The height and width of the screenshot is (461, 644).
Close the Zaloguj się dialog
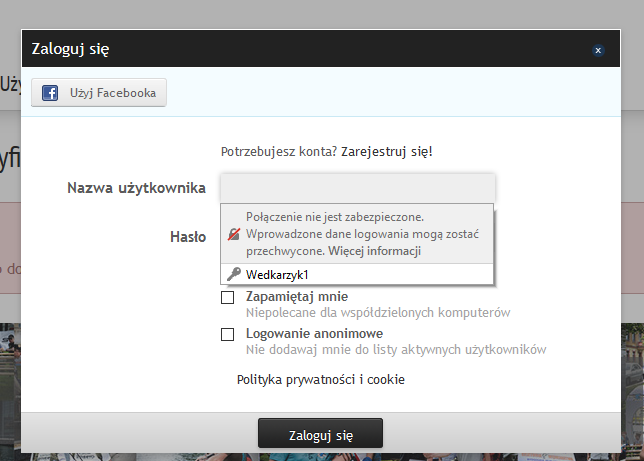click(598, 49)
